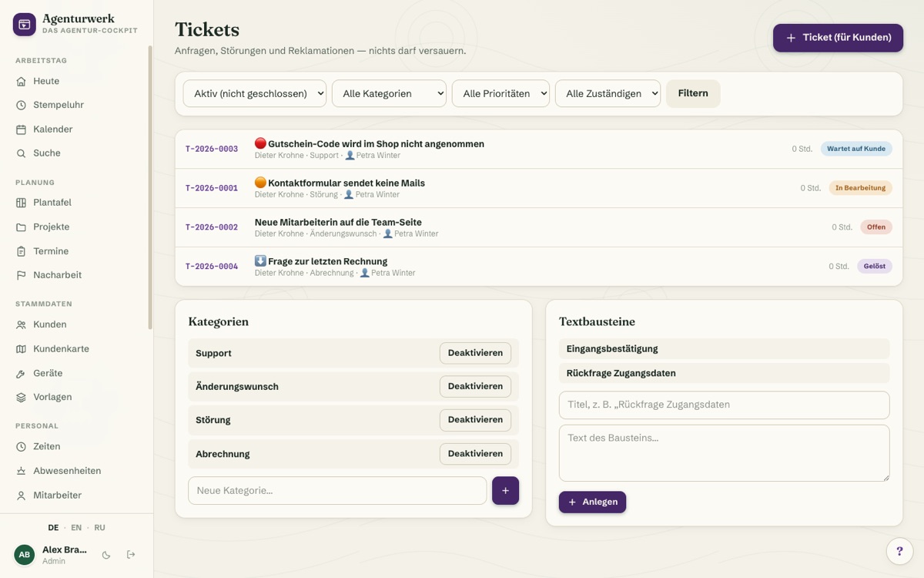Switch language to RU
This screenshot has width=924, height=578.
coord(100,528)
